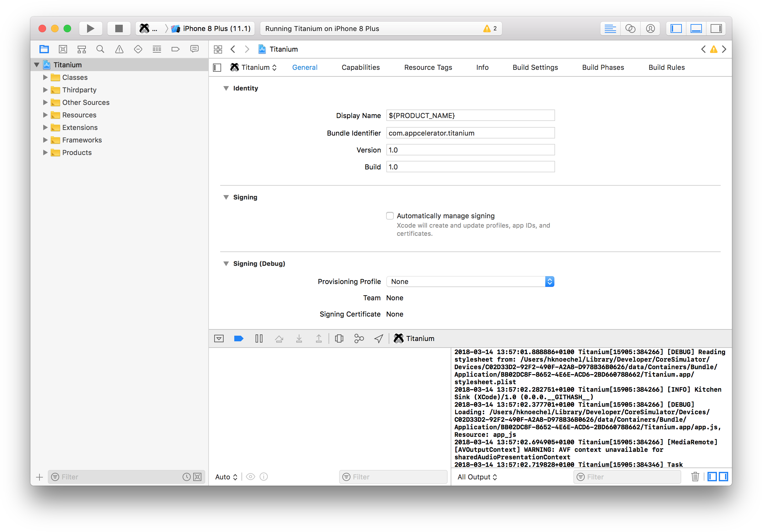Toggle the project and targets list sidebar

point(217,68)
